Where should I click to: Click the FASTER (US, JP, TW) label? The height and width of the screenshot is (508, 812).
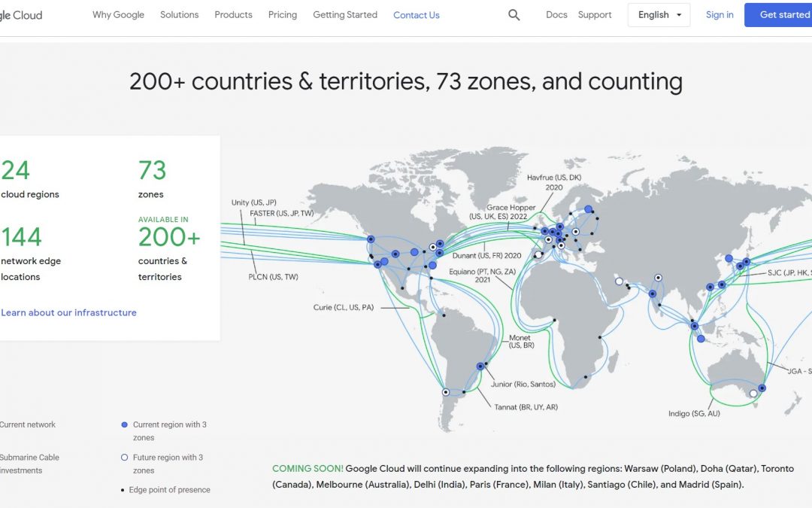[x=282, y=213]
